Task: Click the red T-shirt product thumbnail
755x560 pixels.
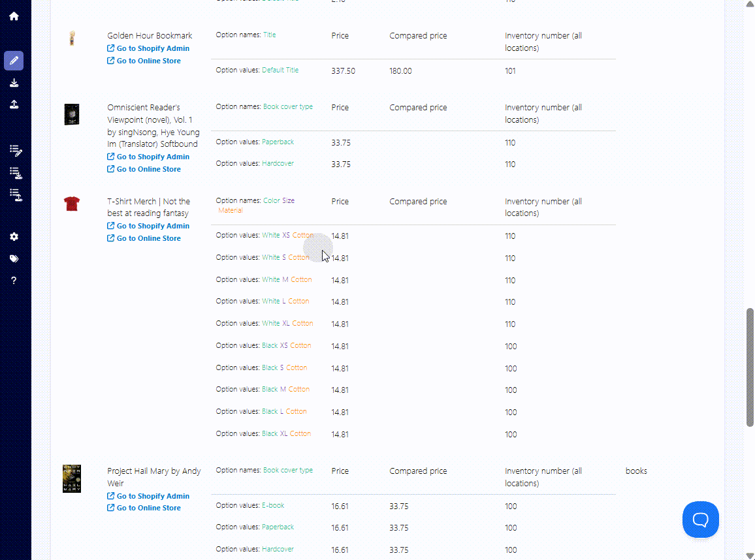Action: pos(72,204)
